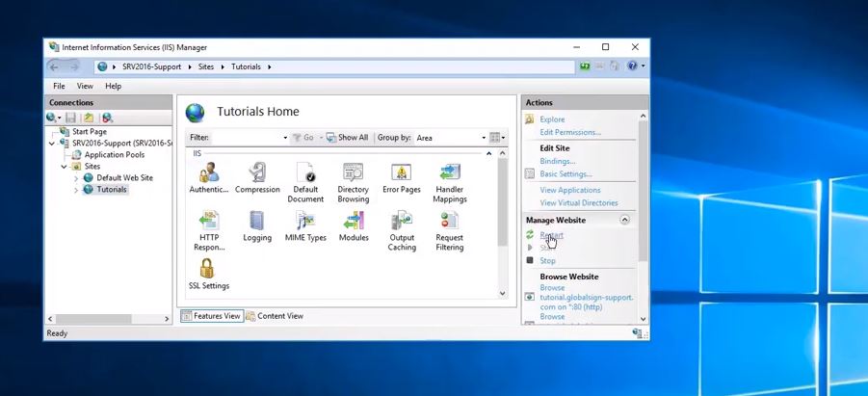The height and width of the screenshot is (396, 868).
Task: Click the View Applications link
Action: coord(570,190)
